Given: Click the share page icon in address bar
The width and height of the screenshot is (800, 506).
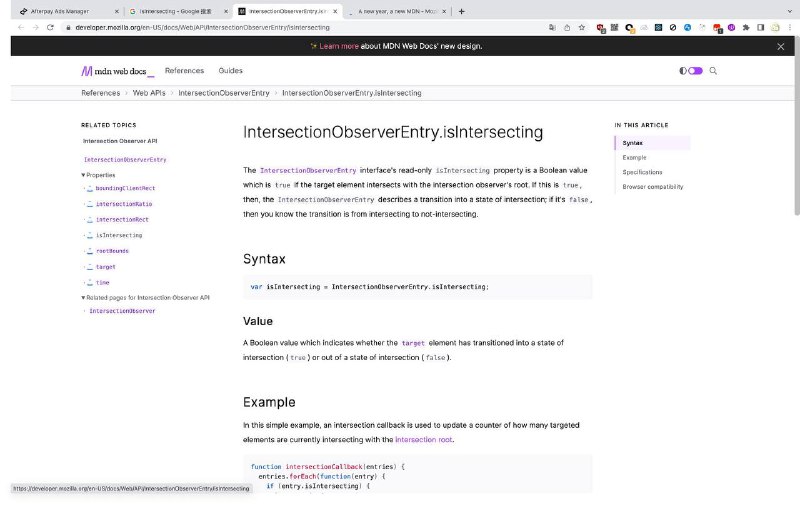Looking at the screenshot, I should click(567, 28).
